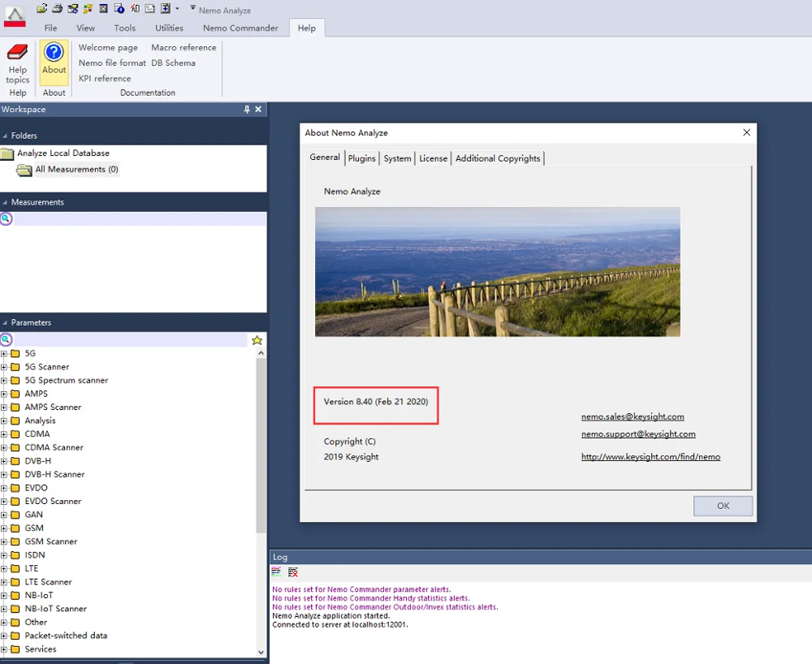The height and width of the screenshot is (664, 812).
Task: Open the Utilities ribbon tab
Action: (x=170, y=28)
